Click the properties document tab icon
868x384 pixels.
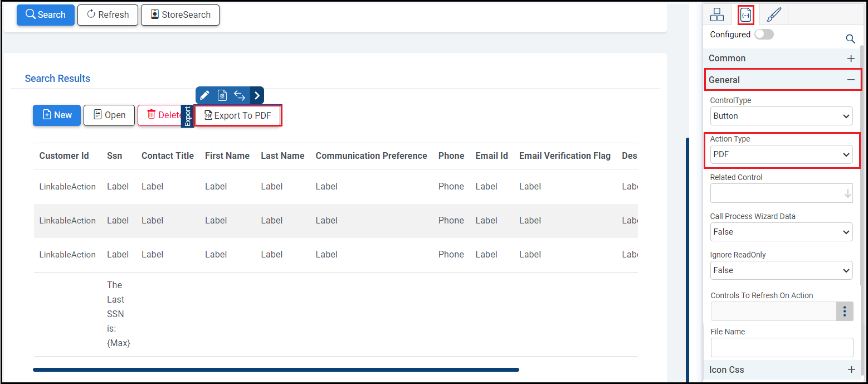(746, 15)
